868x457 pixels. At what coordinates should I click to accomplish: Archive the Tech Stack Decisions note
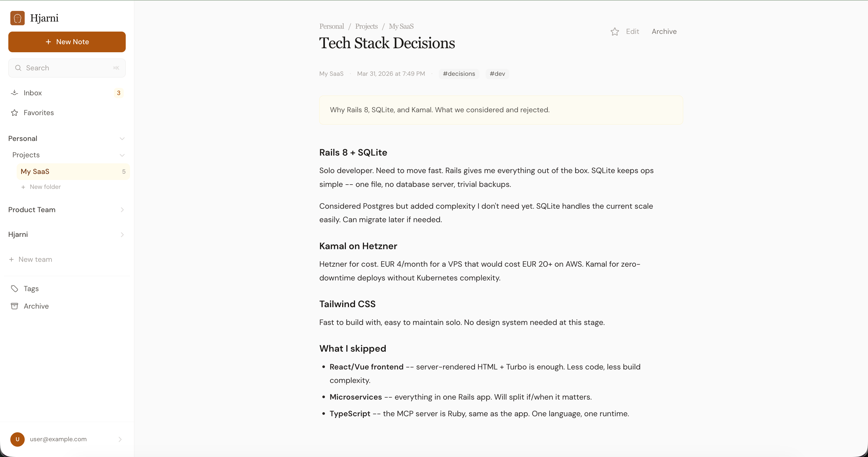pyautogui.click(x=664, y=32)
